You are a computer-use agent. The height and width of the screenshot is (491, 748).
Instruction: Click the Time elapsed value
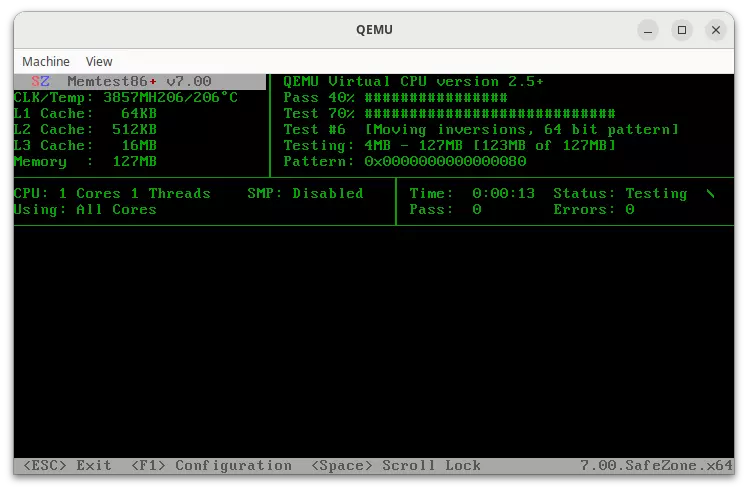[x=503, y=193]
